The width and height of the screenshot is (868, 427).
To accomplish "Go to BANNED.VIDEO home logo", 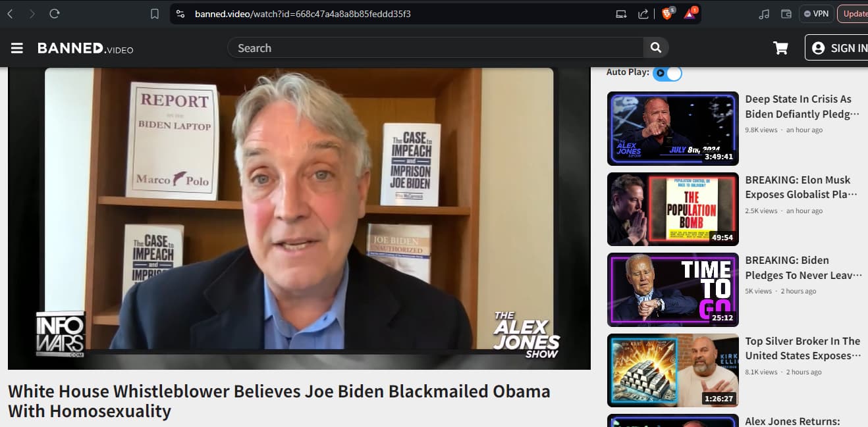I will point(86,48).
